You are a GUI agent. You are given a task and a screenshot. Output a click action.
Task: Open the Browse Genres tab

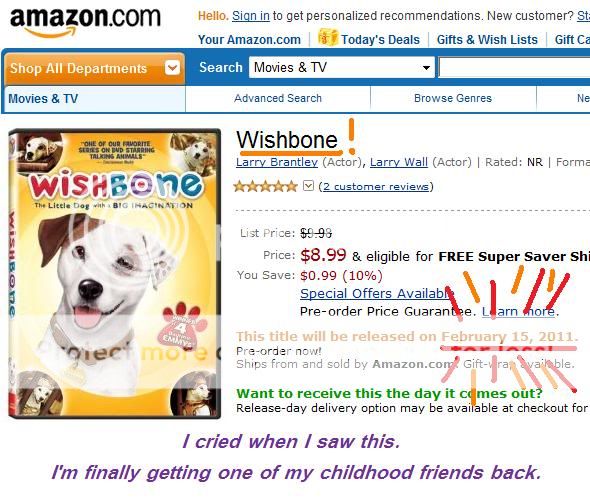pos(453,98)
